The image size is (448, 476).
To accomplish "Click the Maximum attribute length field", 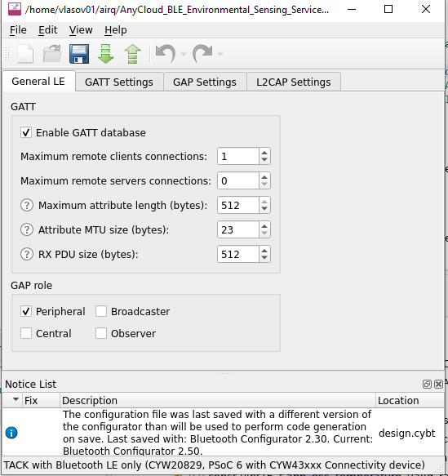I will (x=238, y=205).
